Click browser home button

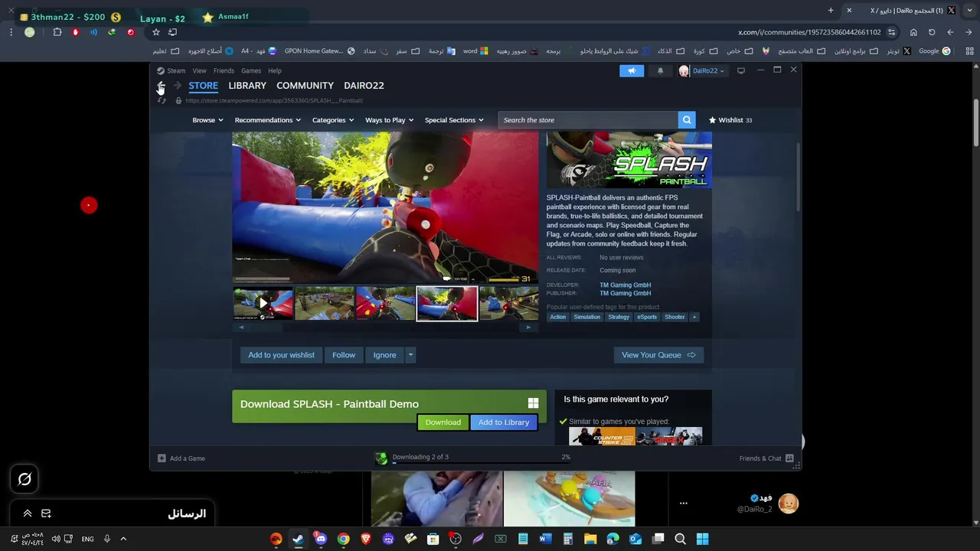pos(913,32)
